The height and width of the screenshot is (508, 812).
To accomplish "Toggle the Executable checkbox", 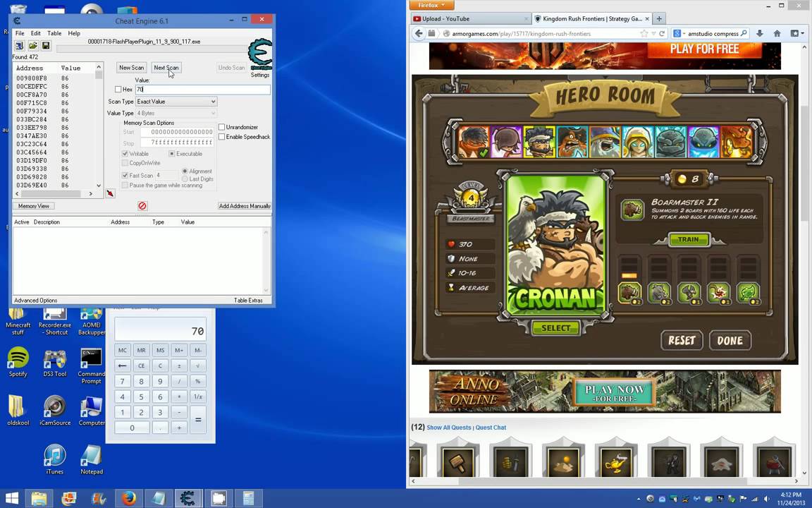I will click(x=171, y=154).
